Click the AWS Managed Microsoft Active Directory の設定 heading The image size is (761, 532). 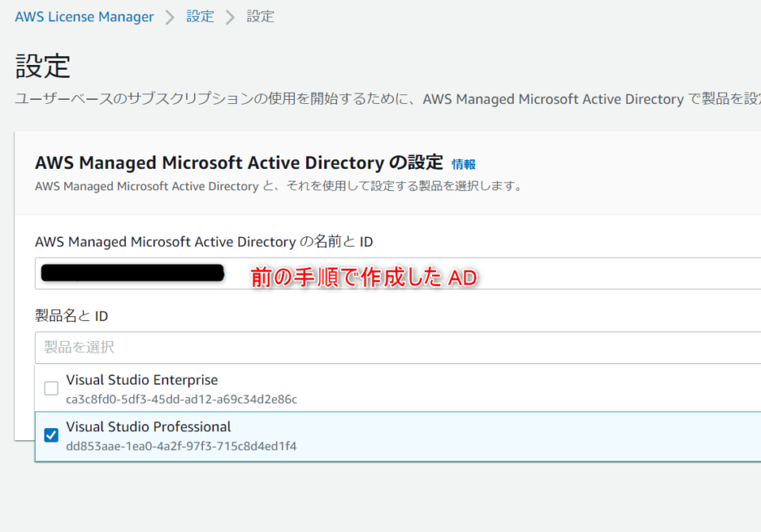239,163
